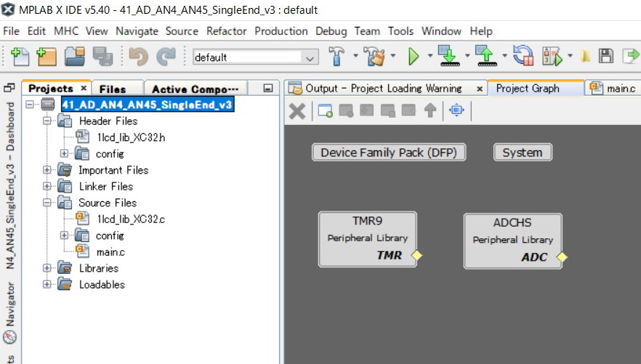Expand the Linker Files node
Viewport: 641px width, 364px height.
click(x=47, y=186)
